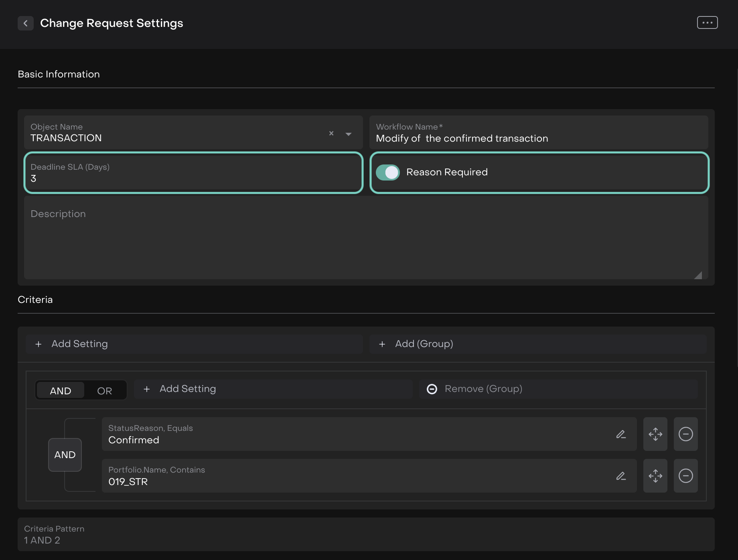738x560 pixels.
Task: Clear the TRANSACTION object name selection
Action: point(331,133)
